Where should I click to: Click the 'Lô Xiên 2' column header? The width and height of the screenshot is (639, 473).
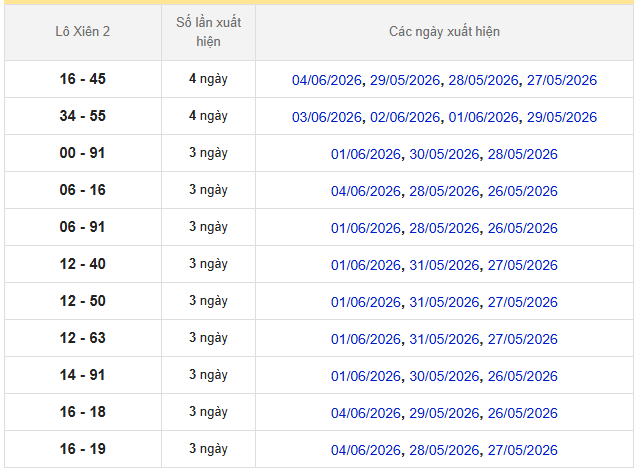click(x=83, y=32)
